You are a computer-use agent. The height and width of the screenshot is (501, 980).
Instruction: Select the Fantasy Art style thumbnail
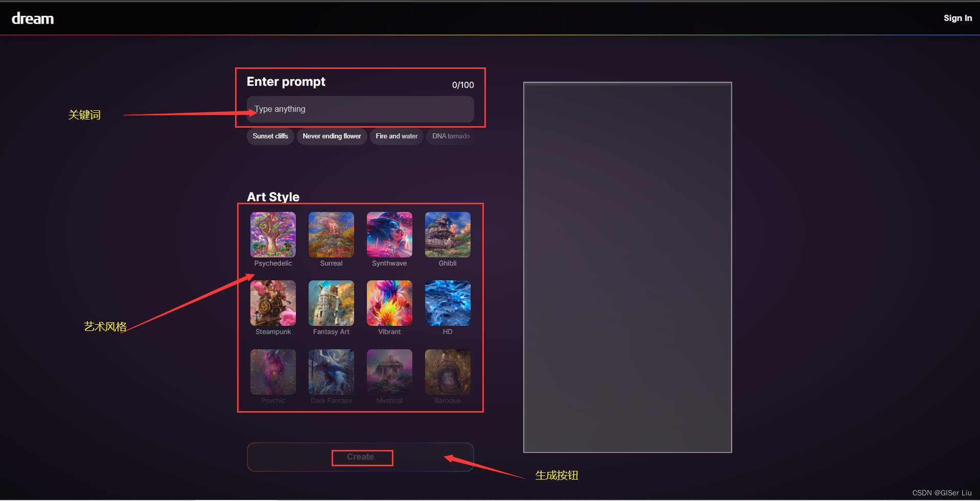coord(331,303)
